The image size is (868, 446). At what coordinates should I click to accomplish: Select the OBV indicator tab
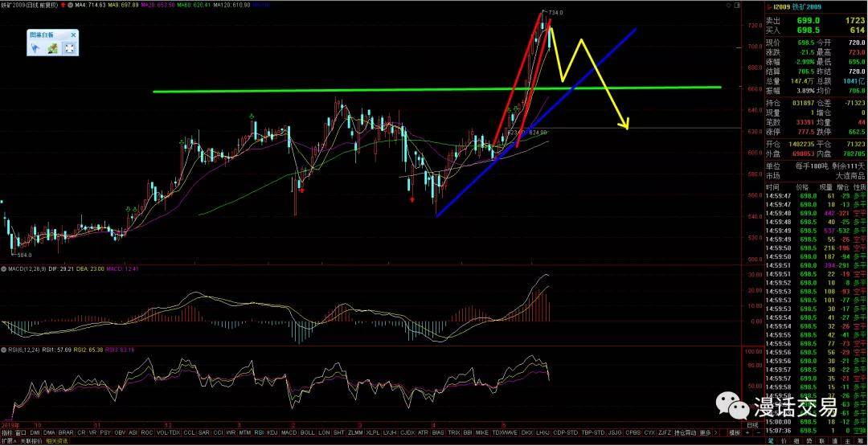click(120, 432)
